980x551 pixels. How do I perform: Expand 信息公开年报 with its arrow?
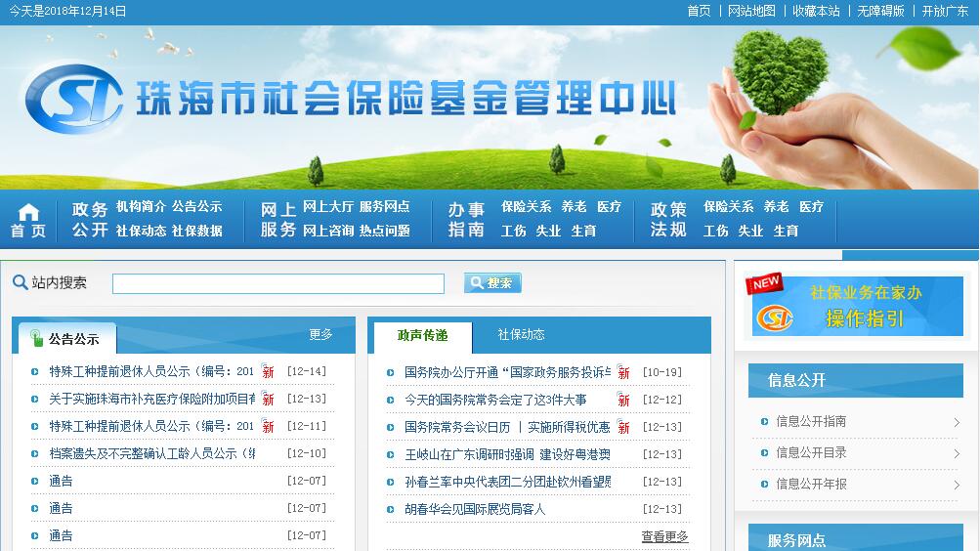coord(956,485)
